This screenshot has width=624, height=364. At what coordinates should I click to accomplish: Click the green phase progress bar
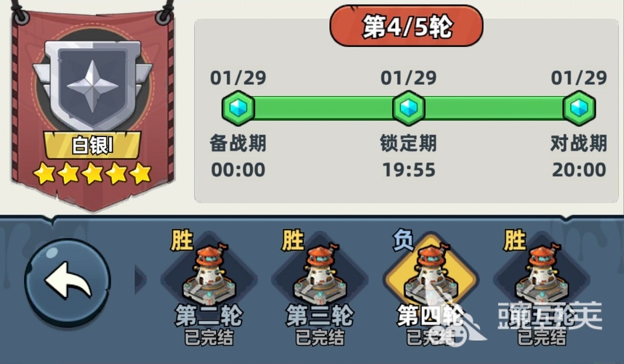(x=409, y=108)
